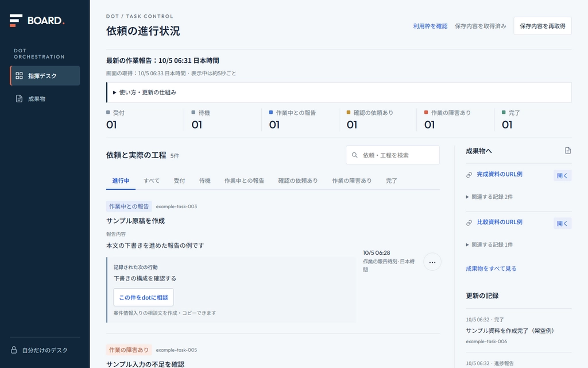Click the 作業中との報告 count card
The height and width of the screenshot is (368, 588).
pyautogui.click(x=300, y=120)
